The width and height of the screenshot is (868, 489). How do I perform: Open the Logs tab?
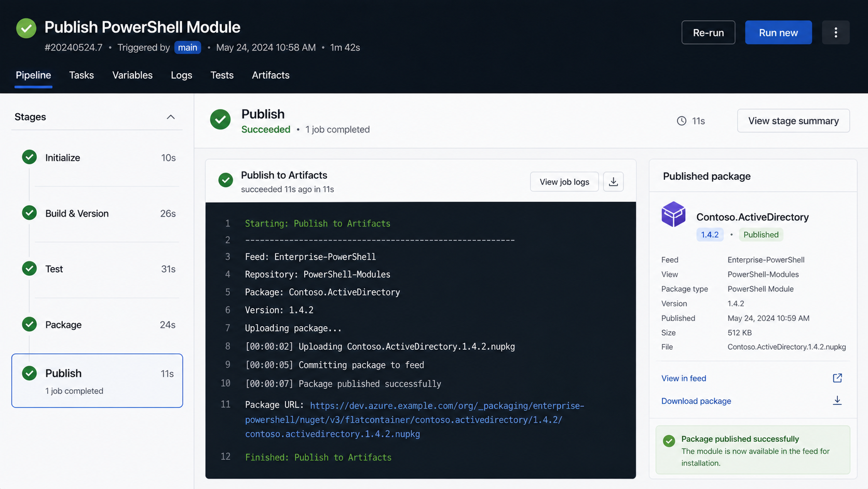[181, 75]
